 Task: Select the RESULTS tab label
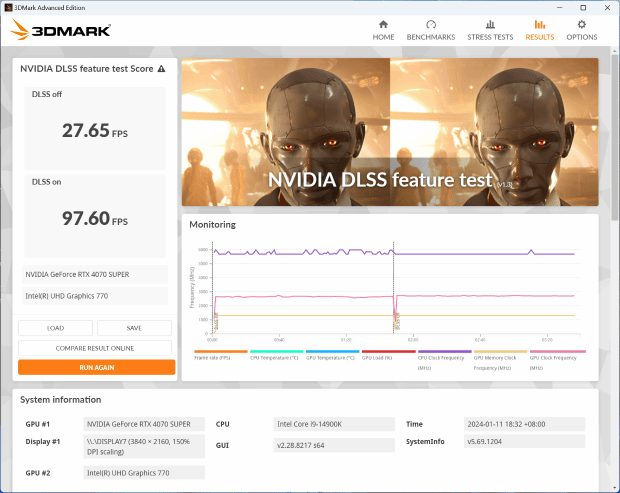pyautogui.click(x=540, y=37)
